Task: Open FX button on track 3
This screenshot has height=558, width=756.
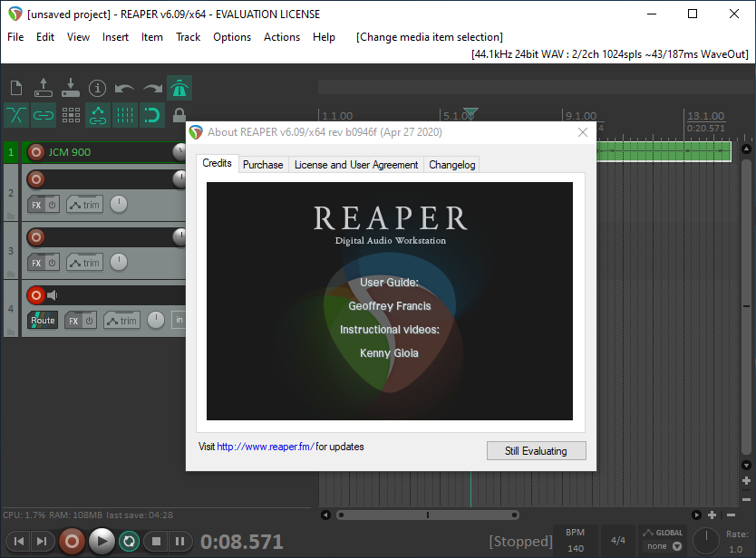Action: (x=36, y=263)
